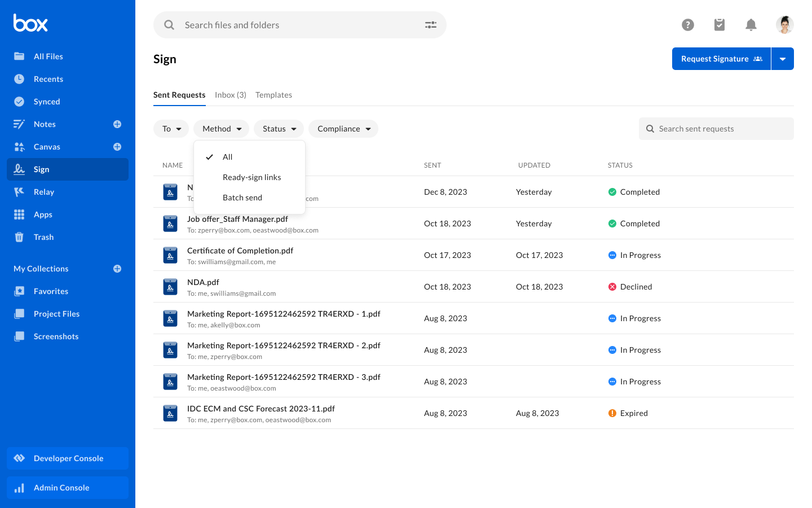812x508 pixels.
Task: Select the checked All method option
Action: click(227, 157)
